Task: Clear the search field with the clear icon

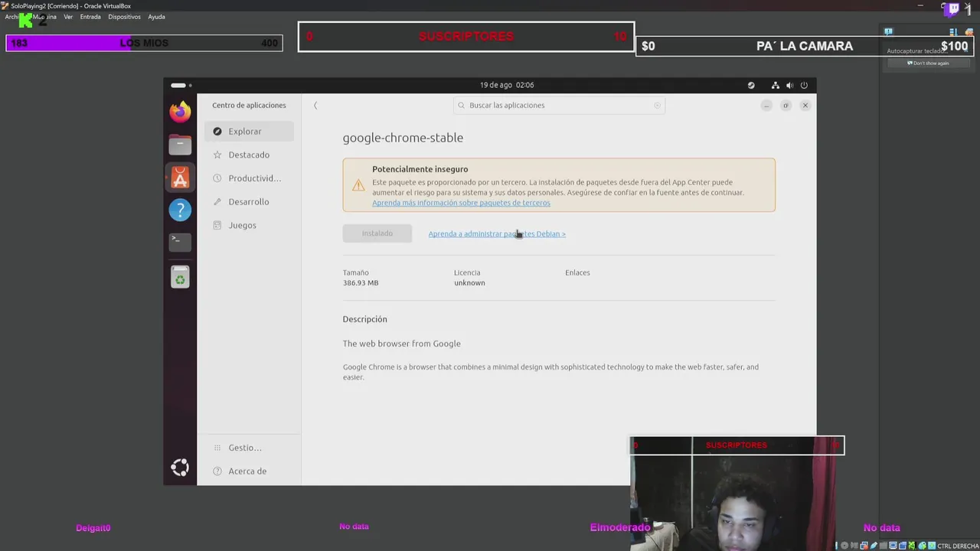Action: coord(657,106)
